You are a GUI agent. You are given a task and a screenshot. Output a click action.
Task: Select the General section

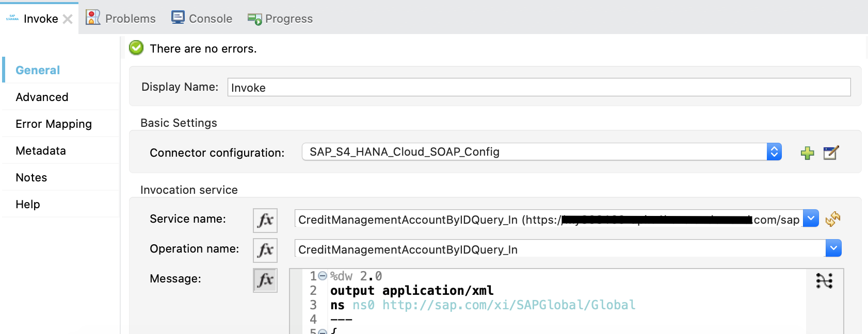tap(38, 70)
